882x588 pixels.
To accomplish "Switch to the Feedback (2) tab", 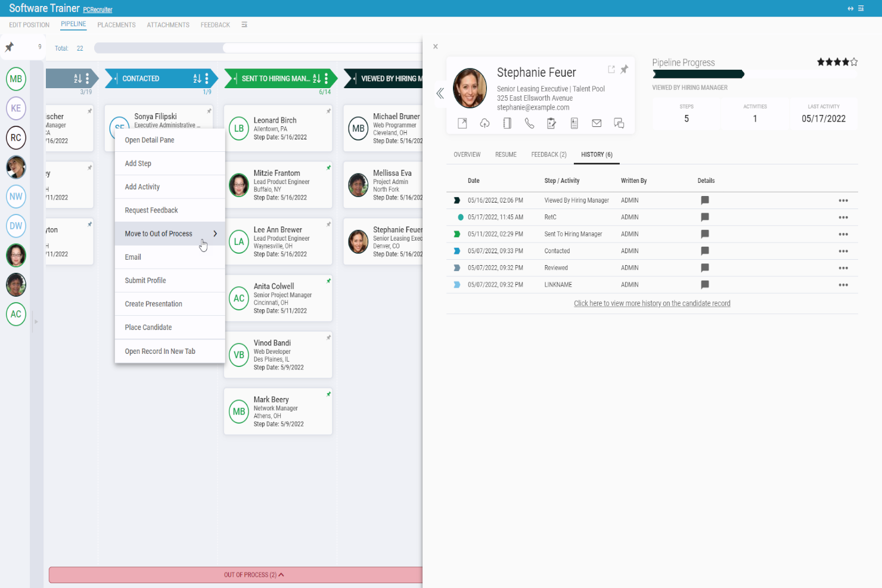I will pyautogui.click(x=548, y=155).
